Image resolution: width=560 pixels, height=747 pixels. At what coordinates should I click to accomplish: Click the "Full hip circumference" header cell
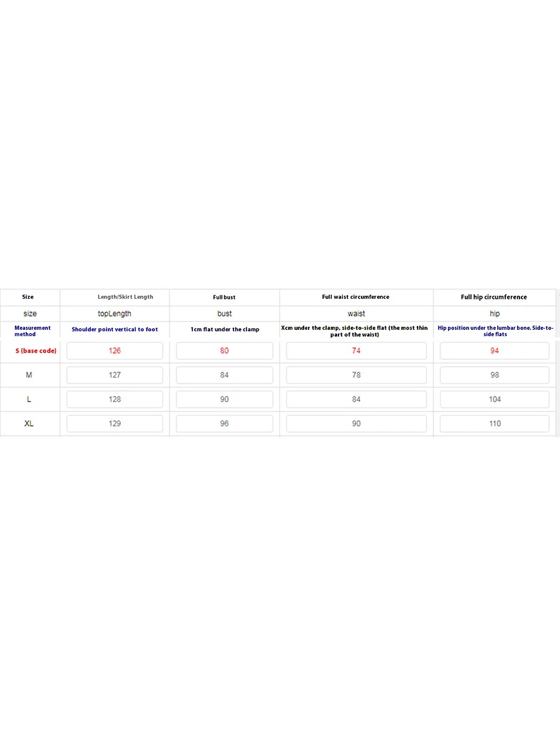(x=494, y=298)
